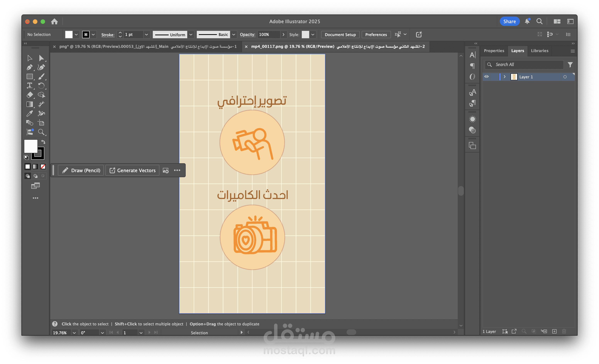The width and height of the screenshot is (599, 364).
Task: Expand Layer 1 contents
Action: [x=505, y=77]
